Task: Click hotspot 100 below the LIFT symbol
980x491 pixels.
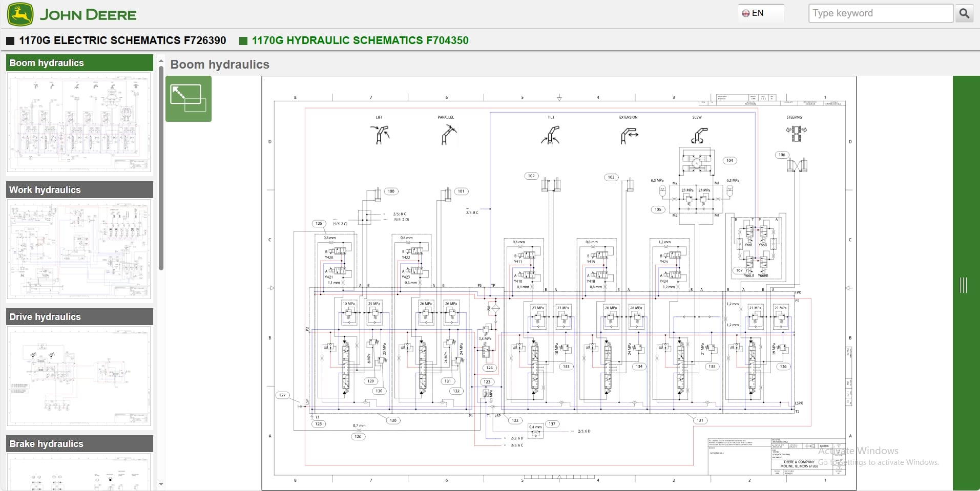Action: pos(391,191)
